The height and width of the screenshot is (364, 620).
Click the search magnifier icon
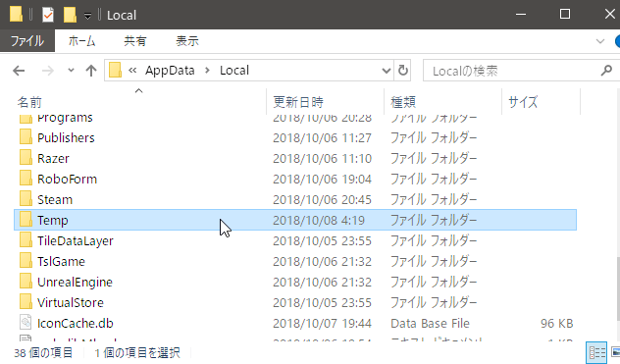[606, 71]
